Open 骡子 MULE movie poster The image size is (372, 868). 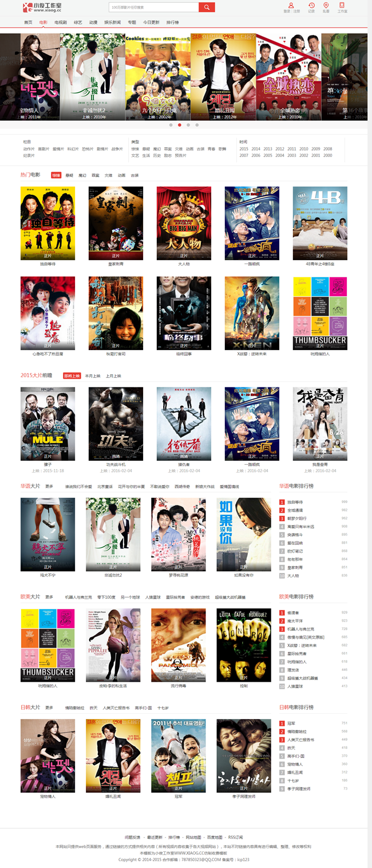pyautogui.click(x=48, y=424)
